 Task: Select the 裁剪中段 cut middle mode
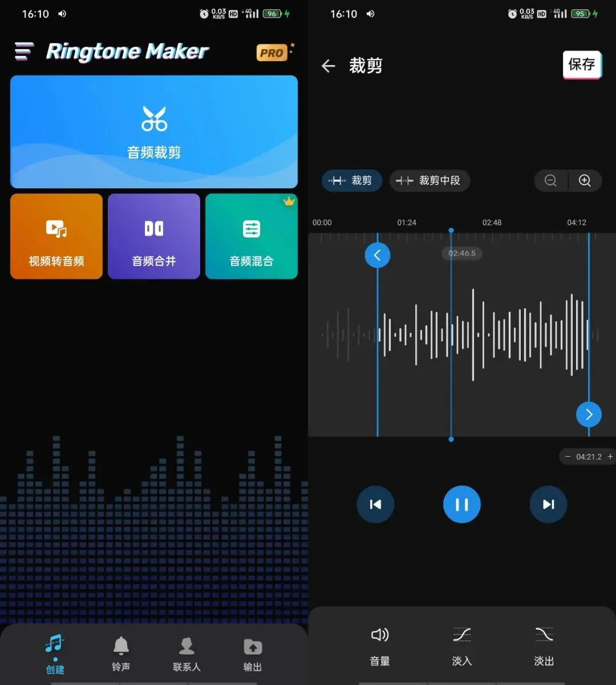pyautogui.click(x=429, y=180)
